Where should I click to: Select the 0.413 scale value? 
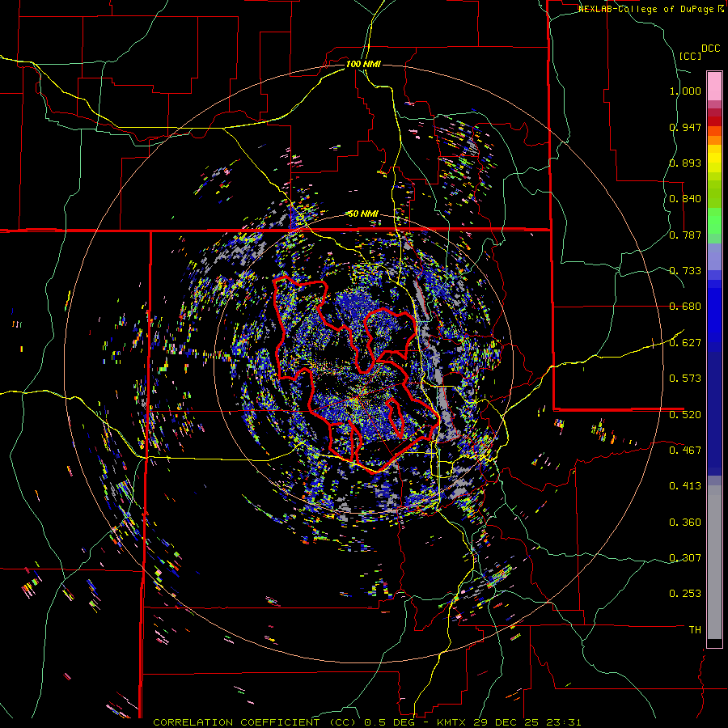pyautogui.click(x=685, y=485)
